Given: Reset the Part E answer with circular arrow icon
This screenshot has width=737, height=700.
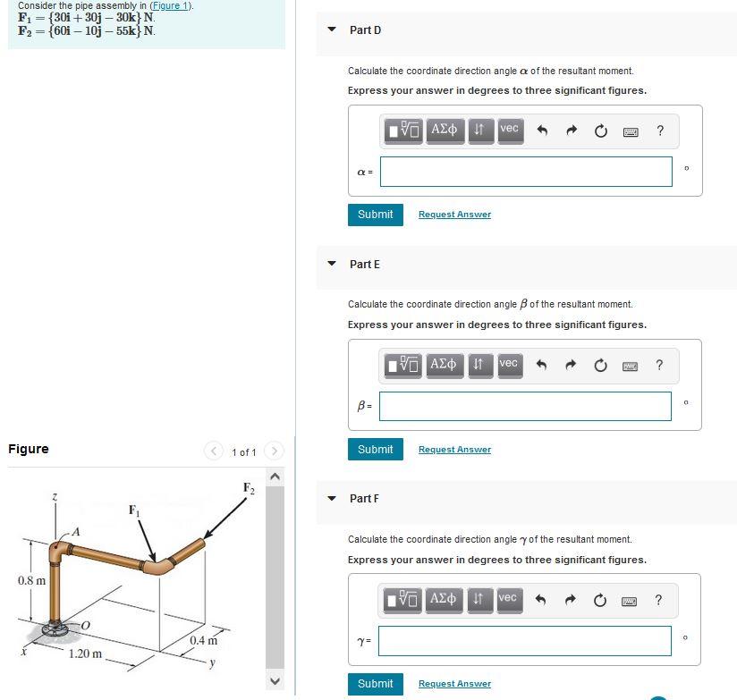Looking at the screenshot, I should (600, 365).
